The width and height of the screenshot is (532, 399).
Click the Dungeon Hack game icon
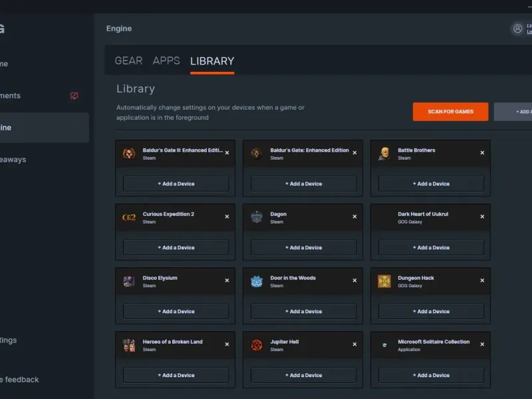coord(384,281)
